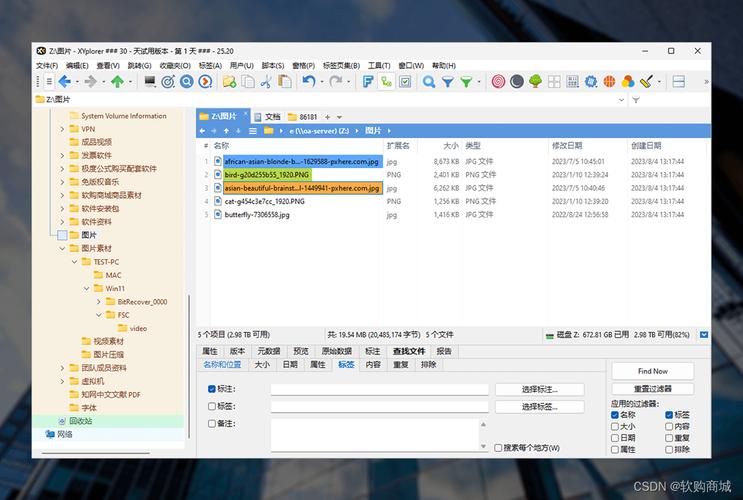Click into the 备注 multiline text box
This screenshot has height=500, width=743.
coord(375,435)
